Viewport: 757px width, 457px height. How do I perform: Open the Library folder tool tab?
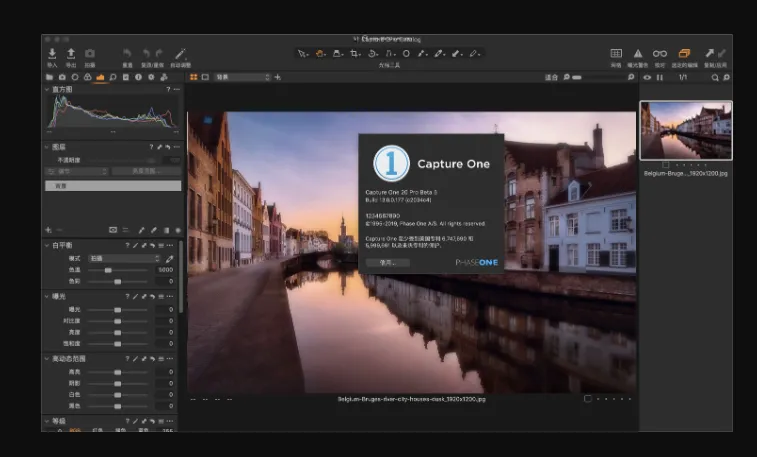click(x=49, y=77)
